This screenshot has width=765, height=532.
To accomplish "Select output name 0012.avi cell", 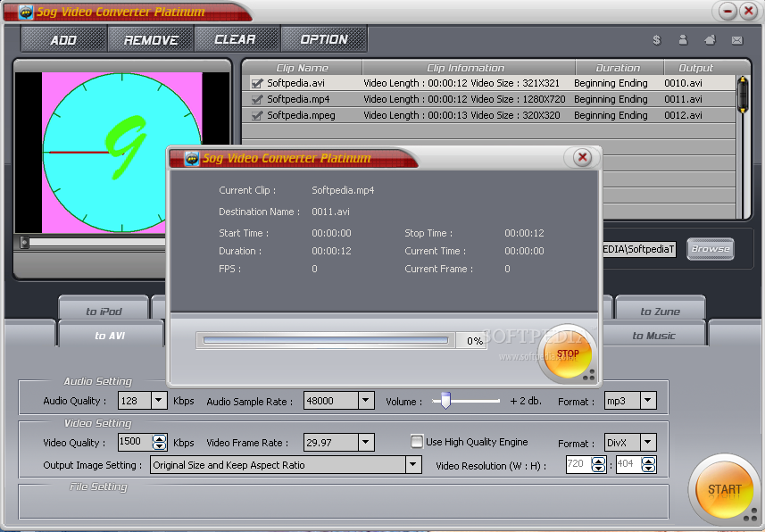I will pyautogui.click(x=683, y=116).
